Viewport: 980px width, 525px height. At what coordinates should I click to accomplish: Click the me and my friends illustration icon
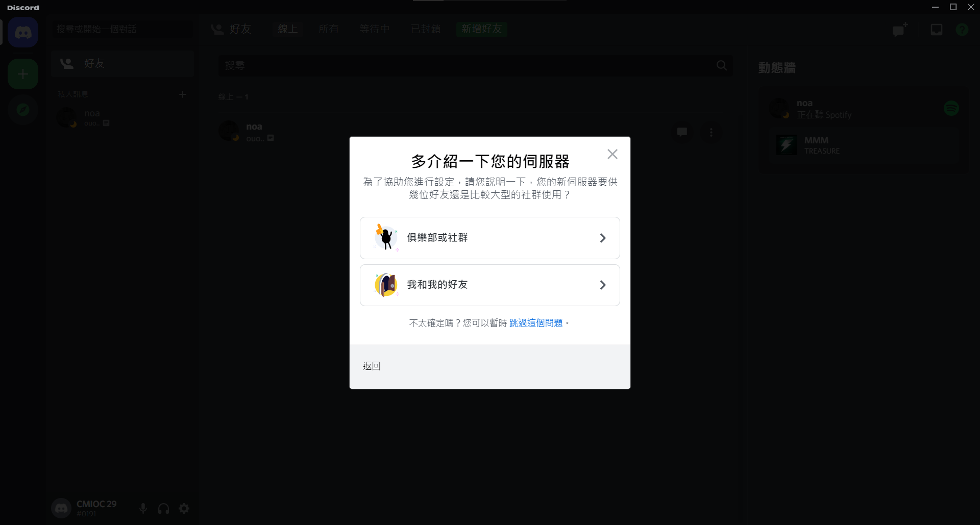(386, 285)
